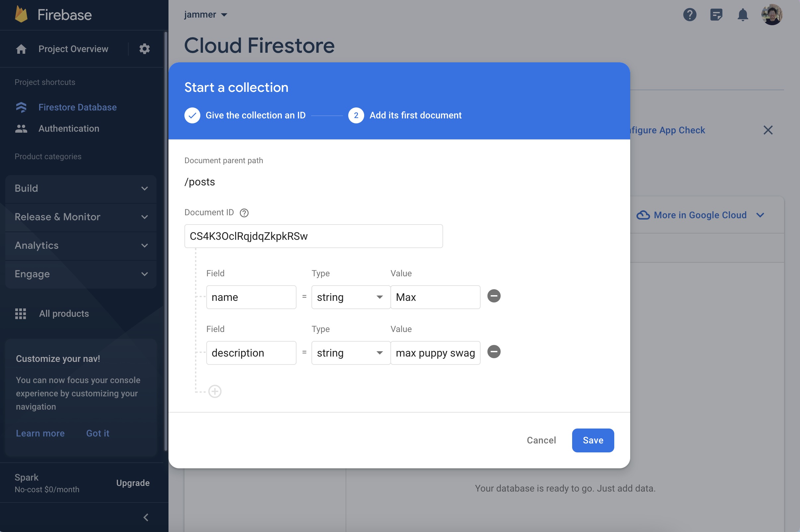Remove the name field entry
Viewport: 800px width, 532px height.
point(494,296)
